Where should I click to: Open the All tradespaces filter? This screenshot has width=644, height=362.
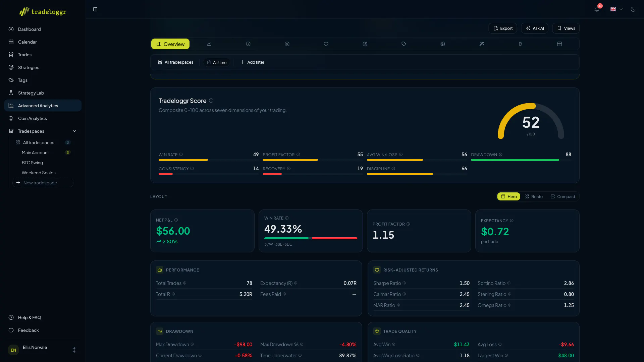click(x=175, y=62)
